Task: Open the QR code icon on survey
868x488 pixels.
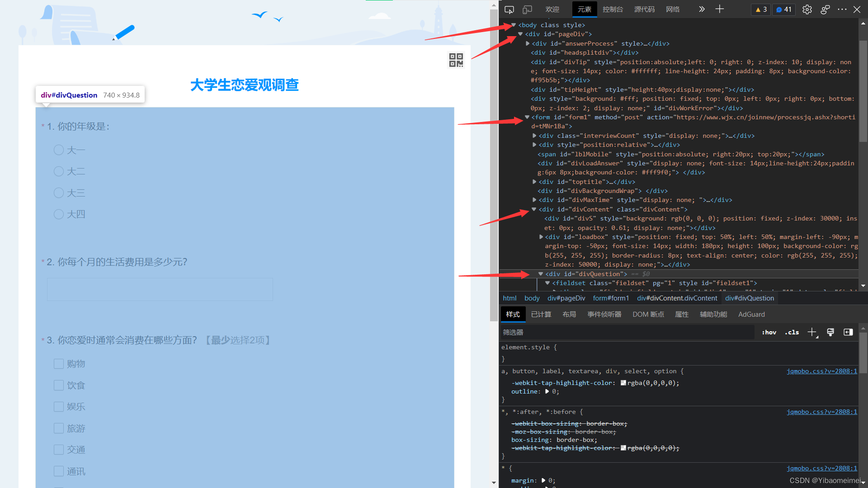Action: [456, 60]
